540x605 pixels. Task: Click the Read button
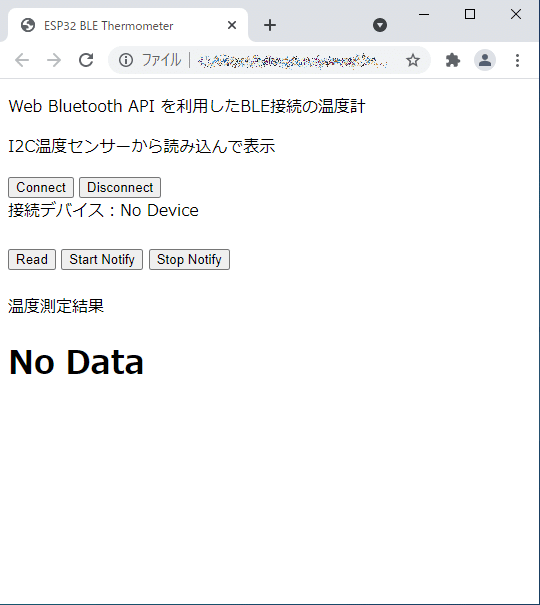pyautogui.click(x=32, y=259)
